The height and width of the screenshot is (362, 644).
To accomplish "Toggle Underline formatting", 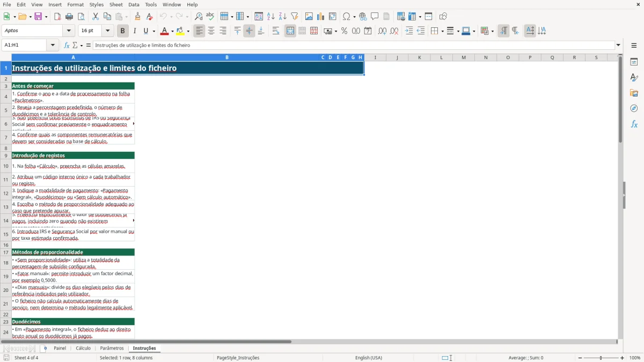I will [x=146, y=31].
